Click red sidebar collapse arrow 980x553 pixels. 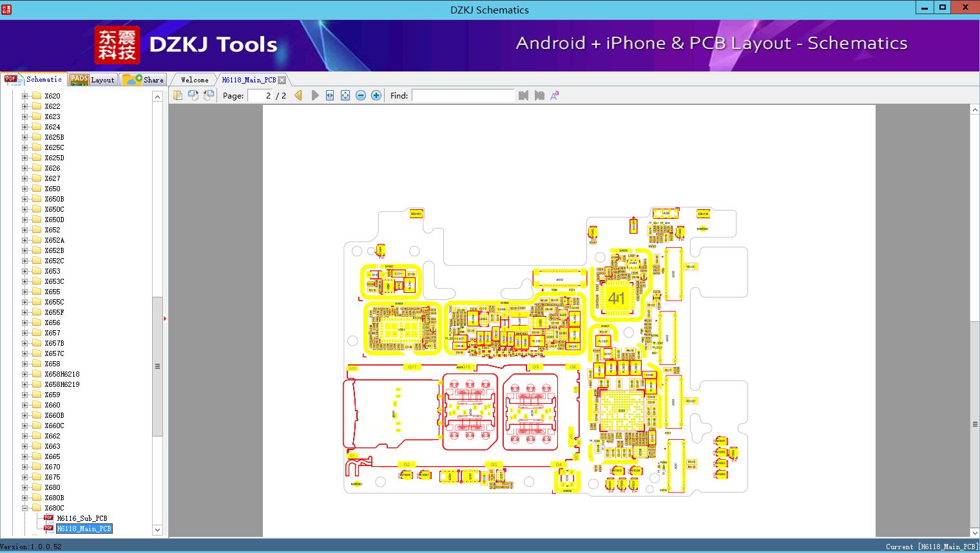(x=166, y=318)
